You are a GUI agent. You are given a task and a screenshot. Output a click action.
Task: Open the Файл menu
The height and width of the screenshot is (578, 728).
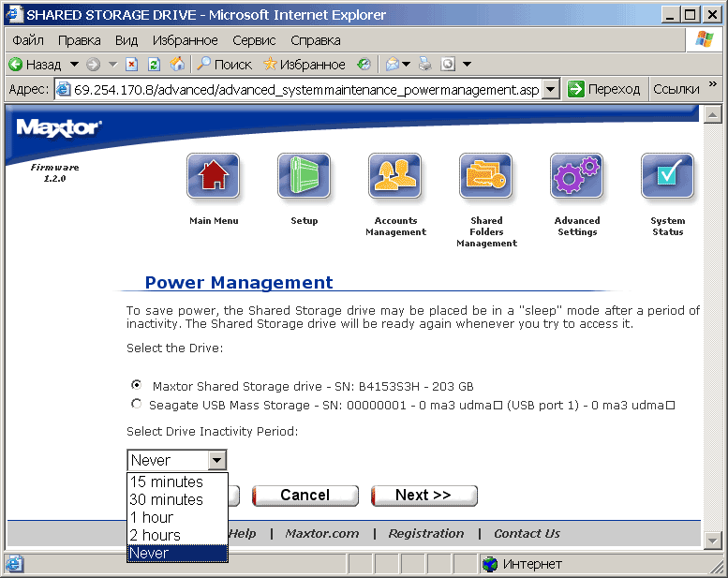tap(28, 40)
